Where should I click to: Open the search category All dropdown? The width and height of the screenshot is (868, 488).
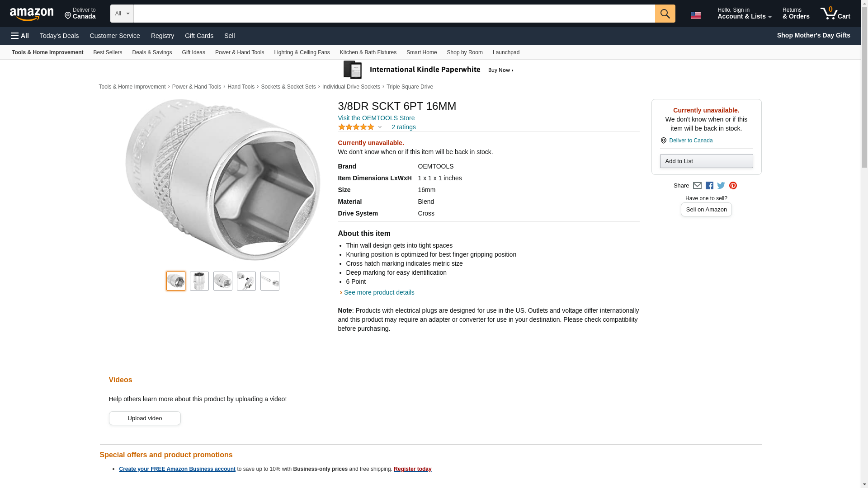pyautogui.click(x=122, y=14)
